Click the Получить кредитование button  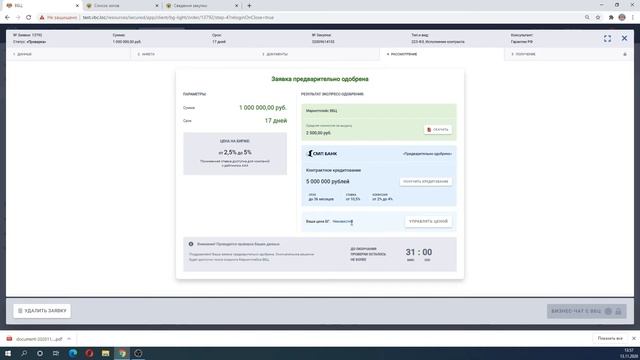point(425,181)
